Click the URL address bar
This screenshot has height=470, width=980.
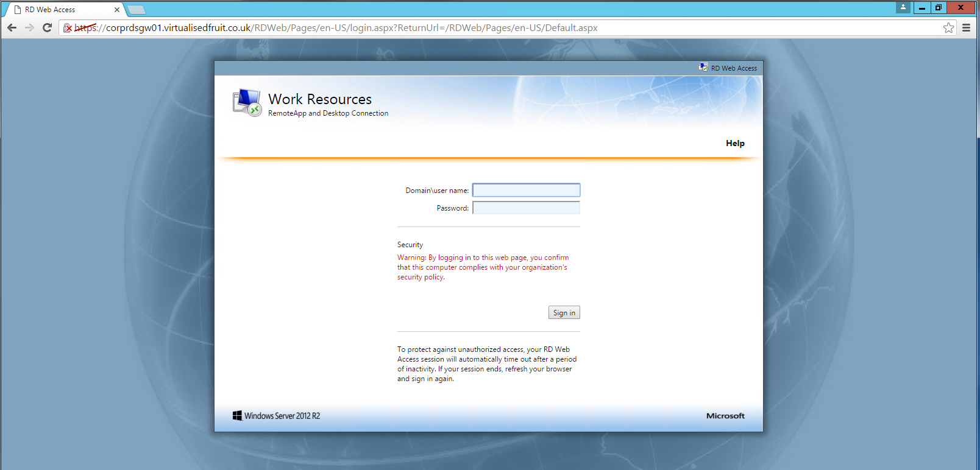point(488,28)
